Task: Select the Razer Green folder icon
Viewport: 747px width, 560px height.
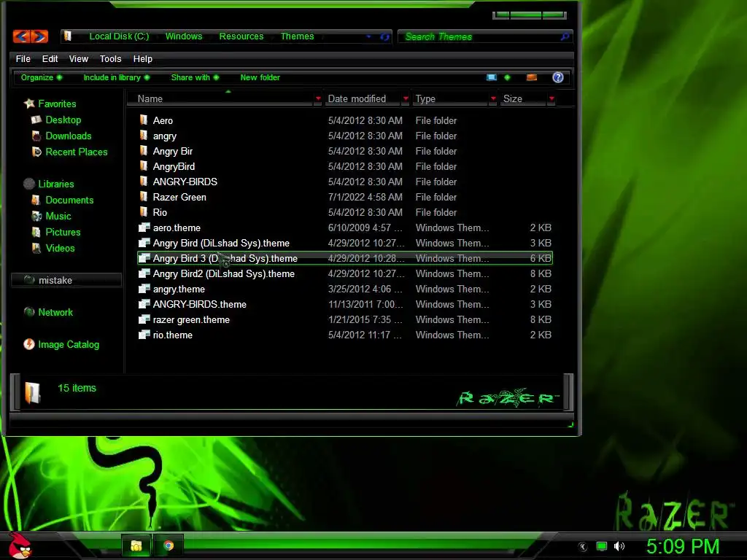Action: [144, 197]
